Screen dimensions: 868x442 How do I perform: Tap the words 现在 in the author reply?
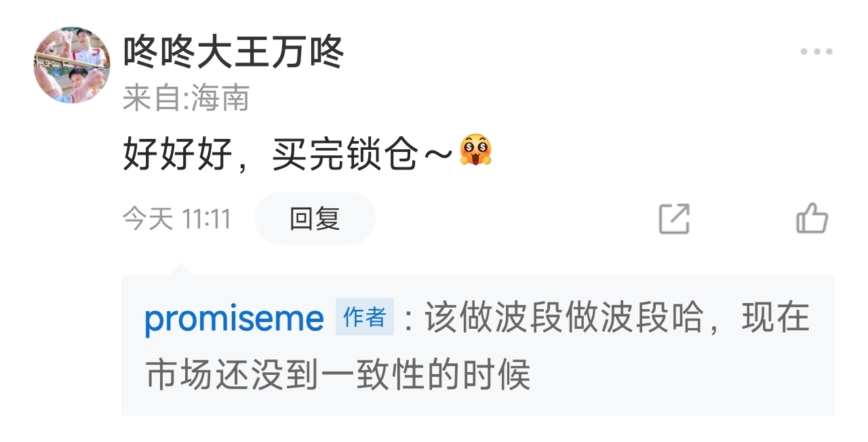click(776, 318)
